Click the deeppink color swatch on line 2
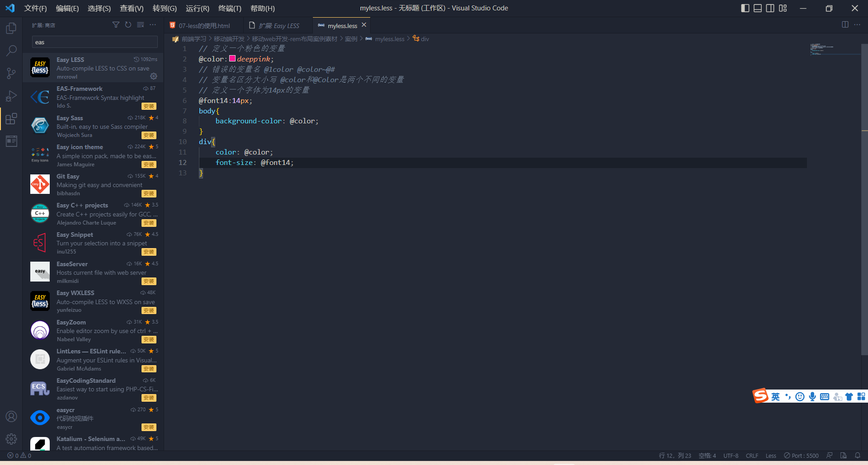Image resolution: width=868 pixels, height=465 pixels. click(232, 58)
